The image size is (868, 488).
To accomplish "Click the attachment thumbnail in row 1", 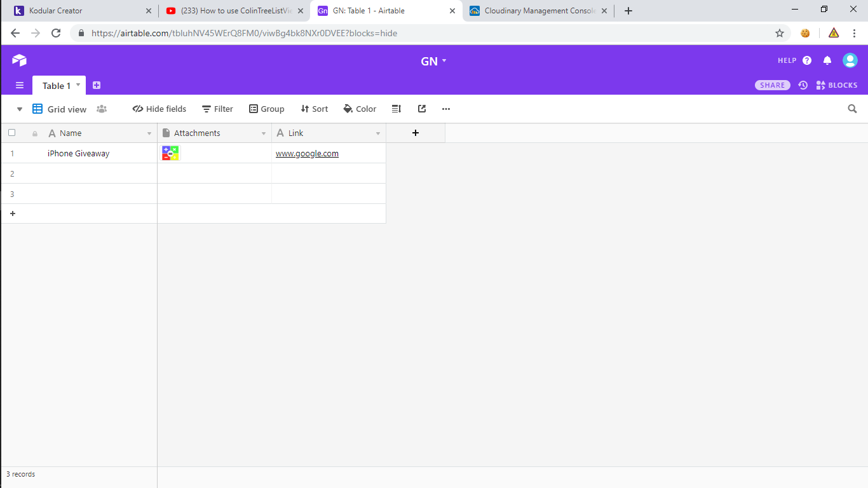I will (170, 153).
